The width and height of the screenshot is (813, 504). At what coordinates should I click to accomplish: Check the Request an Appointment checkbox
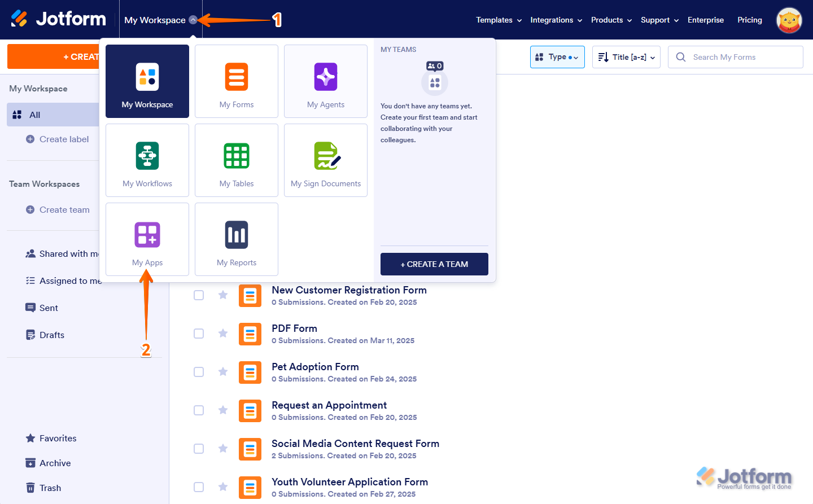pos(199,410)
